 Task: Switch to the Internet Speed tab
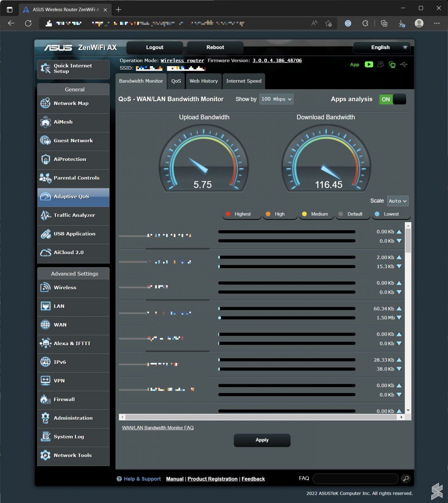click(x=243, y=81)
